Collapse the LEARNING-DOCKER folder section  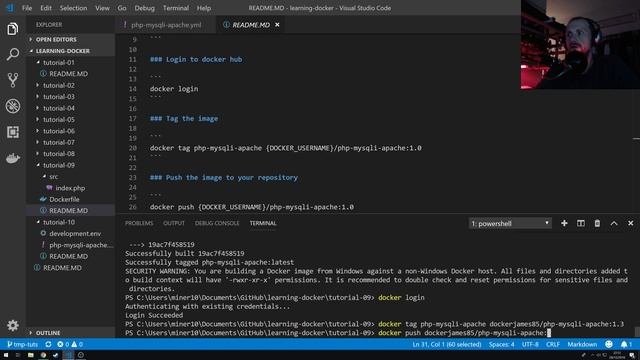click(x=62, y=51)
